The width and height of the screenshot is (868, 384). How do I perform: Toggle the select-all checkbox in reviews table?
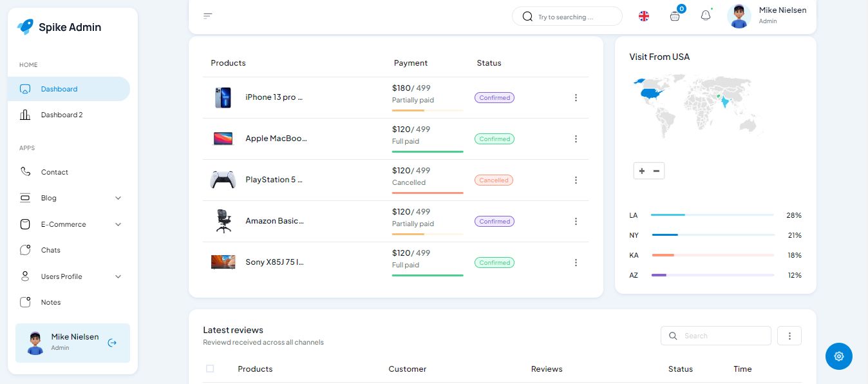(210, 369)
